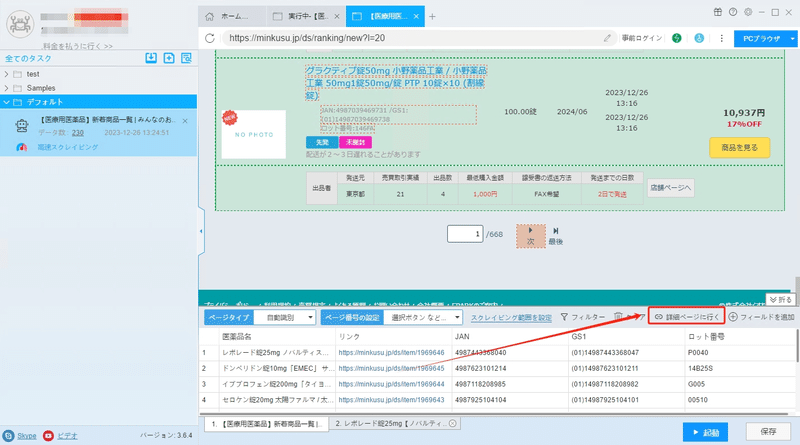Open link ending in item/1969646
Image resolution: width=800 pixels, height=445 pixels.
coord(391,353)
